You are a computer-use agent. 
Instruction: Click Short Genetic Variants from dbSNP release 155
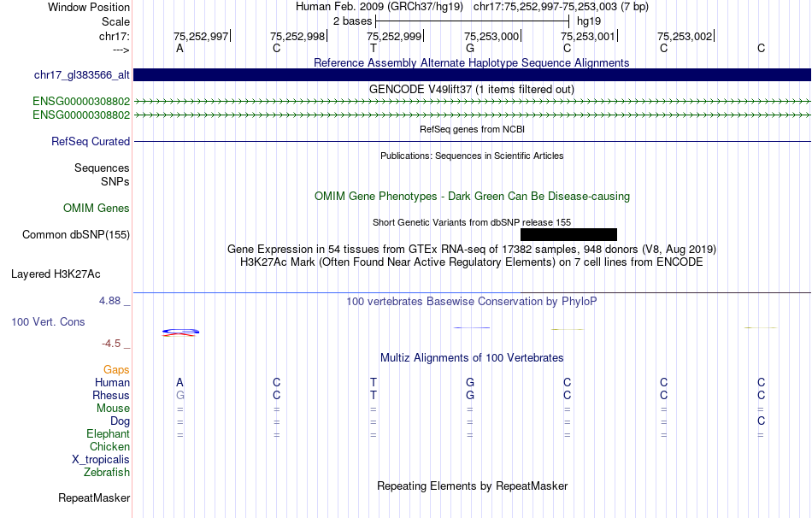(x=472, y=222)
